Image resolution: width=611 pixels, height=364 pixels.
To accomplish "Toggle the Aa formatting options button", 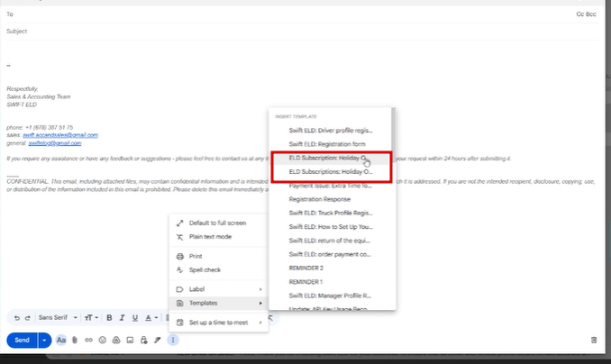I will (x=60, y=341).
